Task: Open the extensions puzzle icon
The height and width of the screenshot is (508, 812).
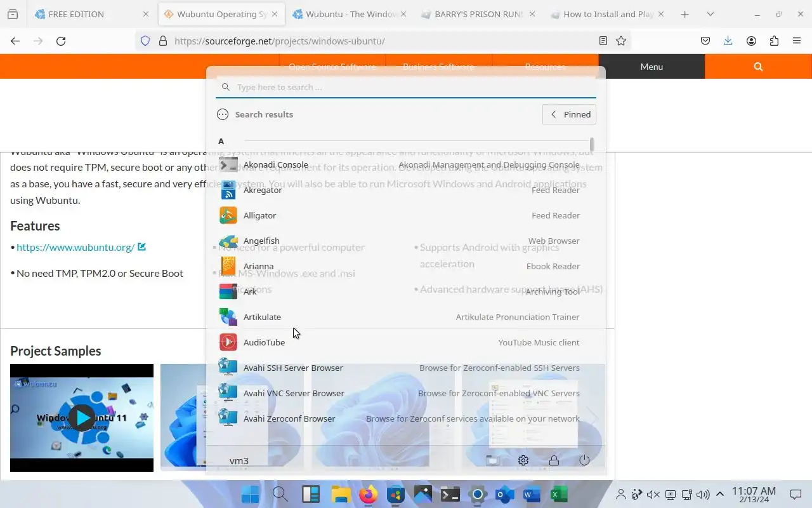Action: 774,41
